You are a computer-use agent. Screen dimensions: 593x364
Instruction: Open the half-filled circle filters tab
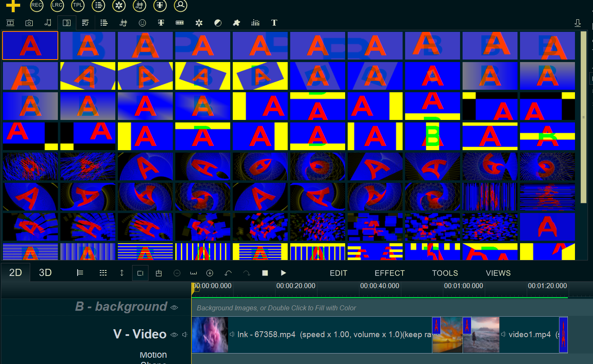pos(218,23)
